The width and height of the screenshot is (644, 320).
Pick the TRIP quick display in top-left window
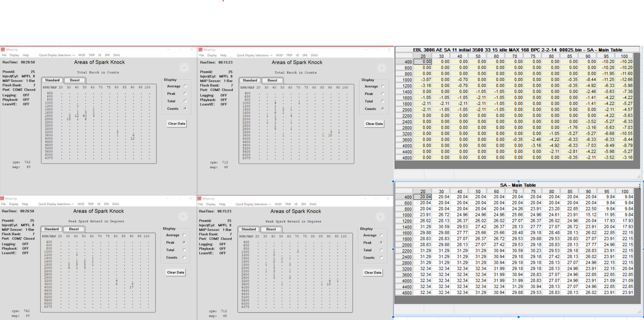tap(91, 55)
